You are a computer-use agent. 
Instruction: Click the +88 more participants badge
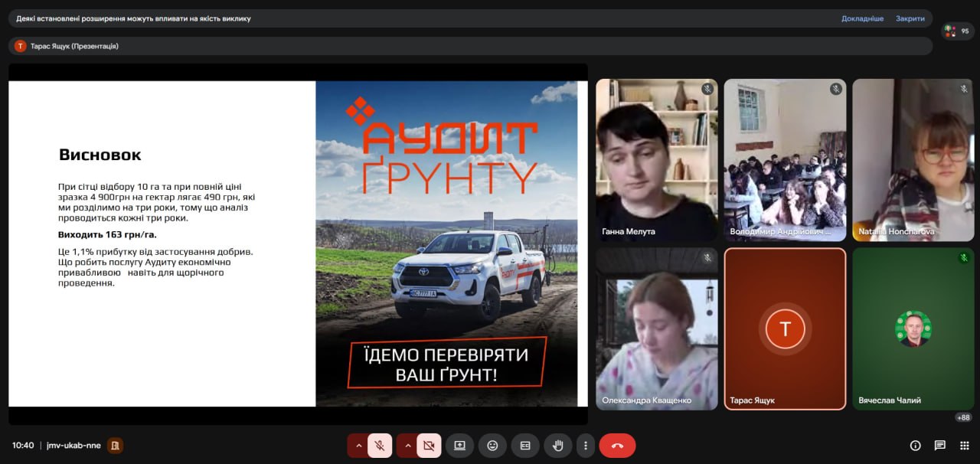(x=963, y=417)
